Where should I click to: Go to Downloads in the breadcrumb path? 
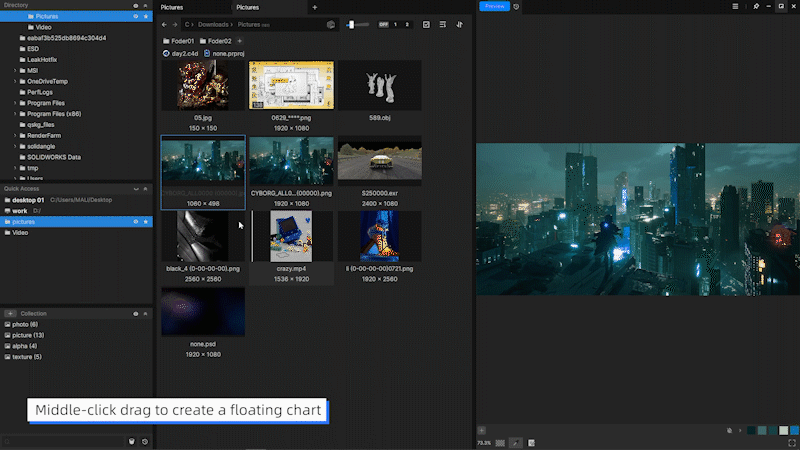pos(213,24)
